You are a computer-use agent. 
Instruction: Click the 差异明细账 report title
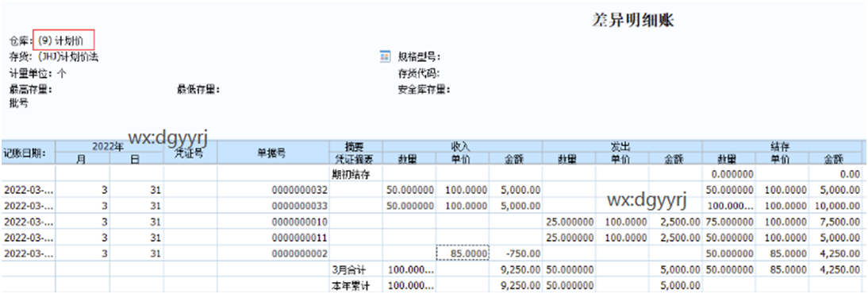[632, 21]
